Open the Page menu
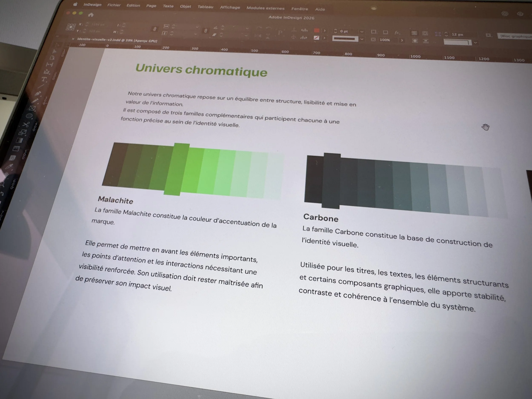This screenshot has height=399, width=532. [x=151, y=6]
